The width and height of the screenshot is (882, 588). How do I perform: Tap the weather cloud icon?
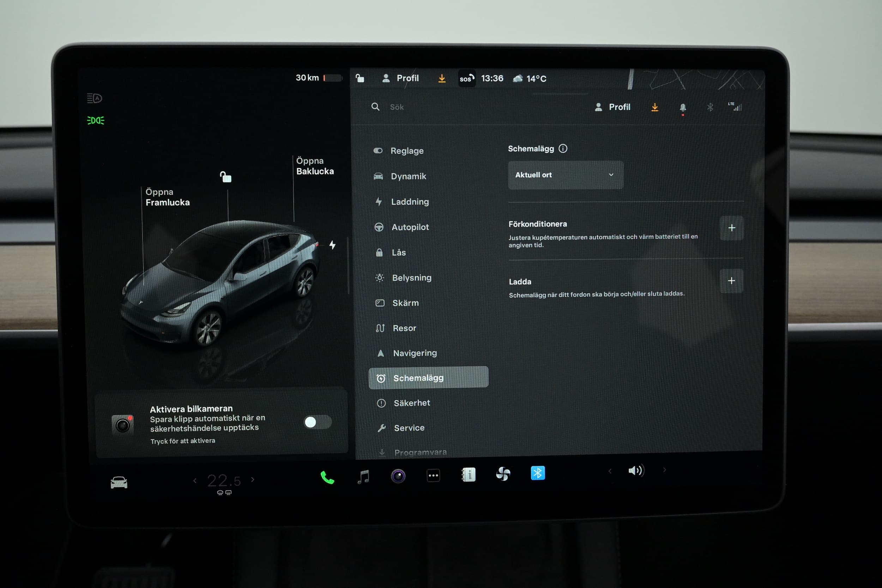pyautogui.click(x=518, y=78)
